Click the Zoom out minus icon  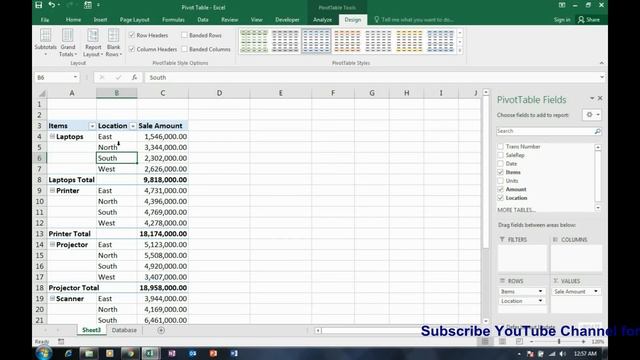pos(531,341)
